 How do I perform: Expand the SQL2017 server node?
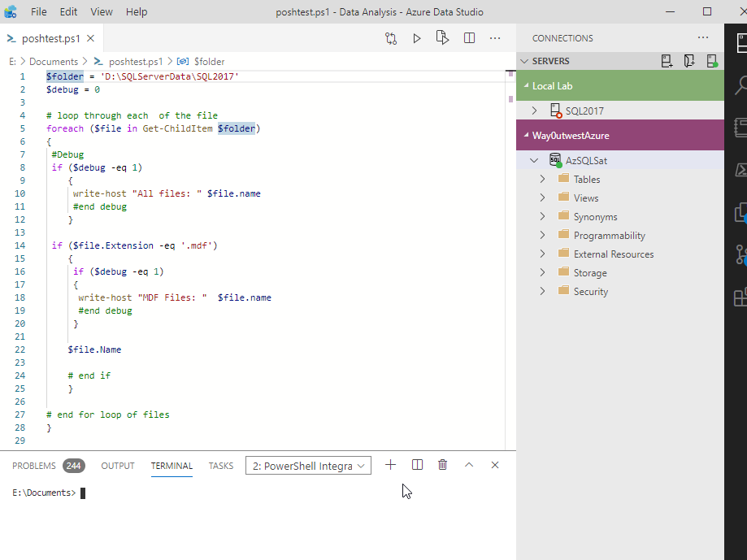point(534,111)
